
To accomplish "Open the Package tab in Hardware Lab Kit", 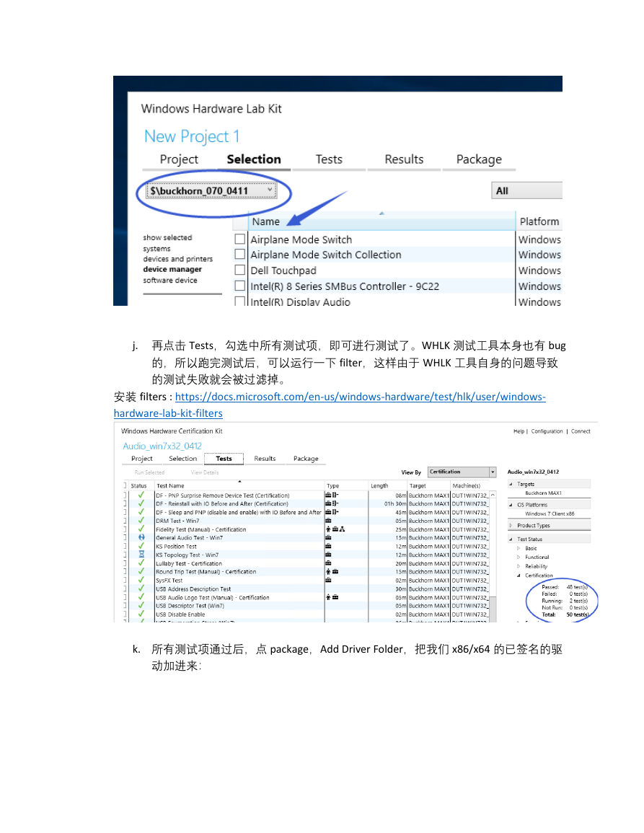I will click(x=479, y=159).
